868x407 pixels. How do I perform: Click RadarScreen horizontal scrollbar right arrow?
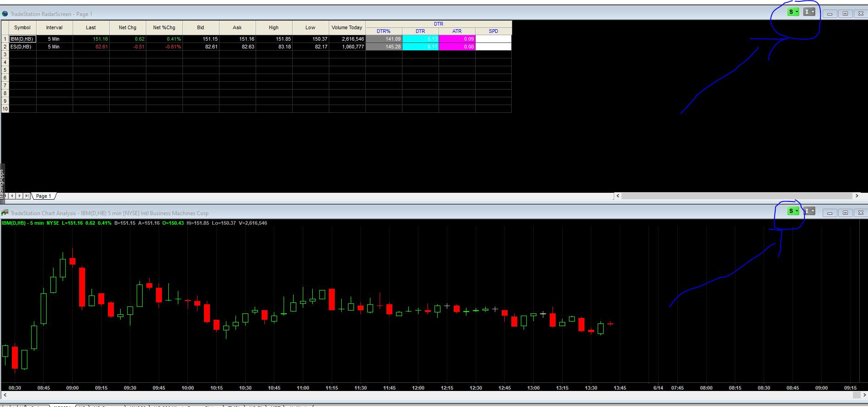857,196
